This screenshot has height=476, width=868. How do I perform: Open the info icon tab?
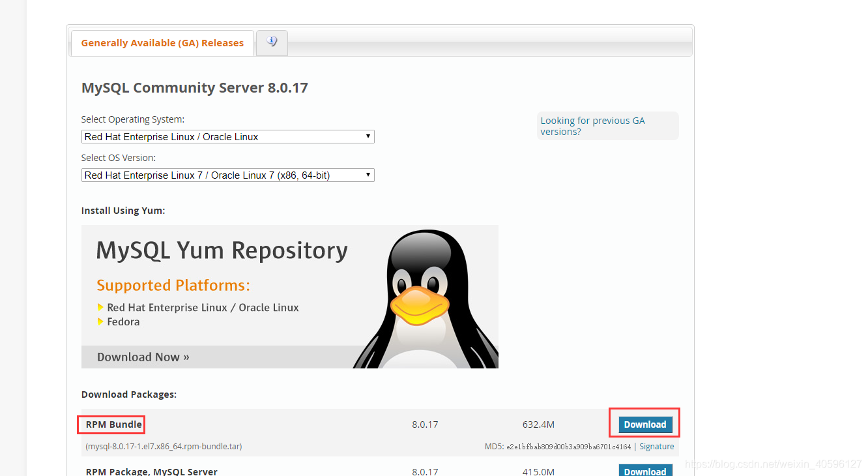(272, 42)
